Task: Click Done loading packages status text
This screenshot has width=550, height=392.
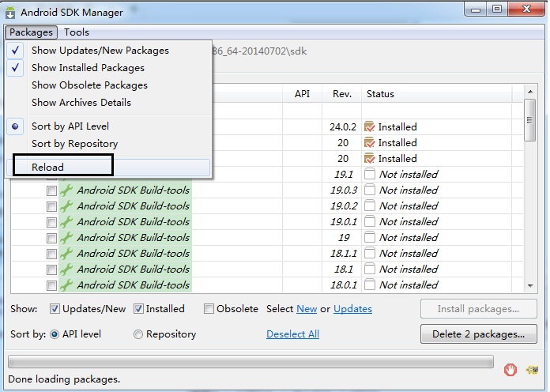Action: tap(64, 379)
